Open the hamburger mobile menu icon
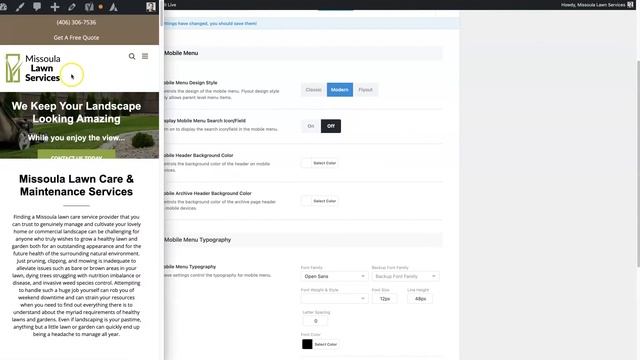Image resolution: width=640 pixels, height=360 pixels. [x=145, y=56]
